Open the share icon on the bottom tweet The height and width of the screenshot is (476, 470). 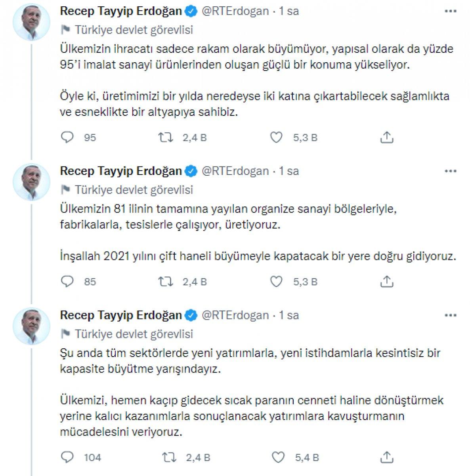(x=386, y=457)
